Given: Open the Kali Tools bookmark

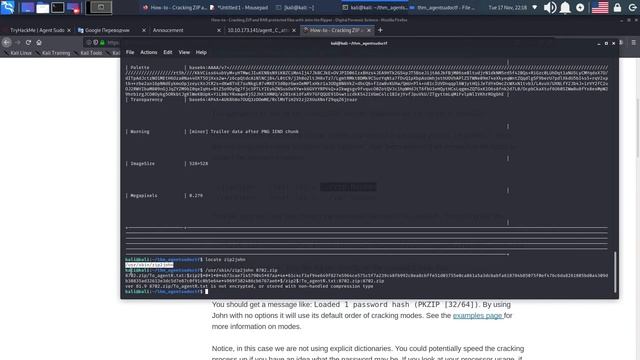Looking at the screenshot, I should 88,53.
